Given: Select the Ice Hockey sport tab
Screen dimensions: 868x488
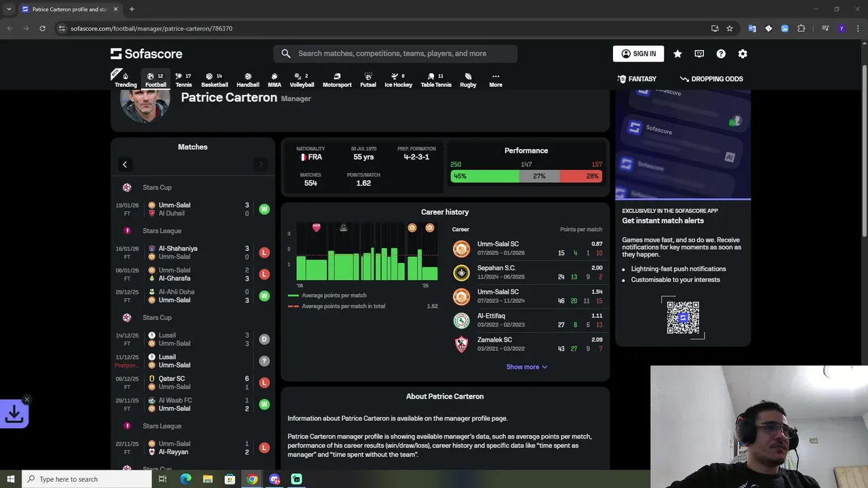Looking at the screenshot, I should tap(398, 79).
